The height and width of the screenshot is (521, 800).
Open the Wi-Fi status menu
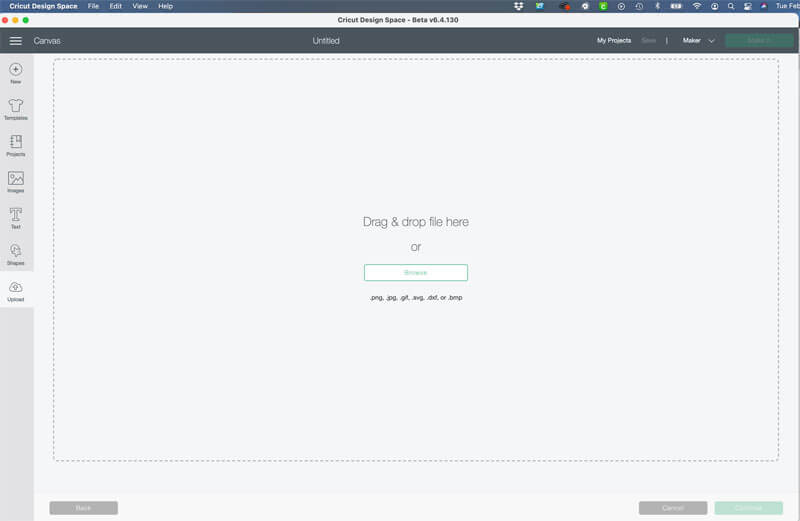(x=696, y=6)
